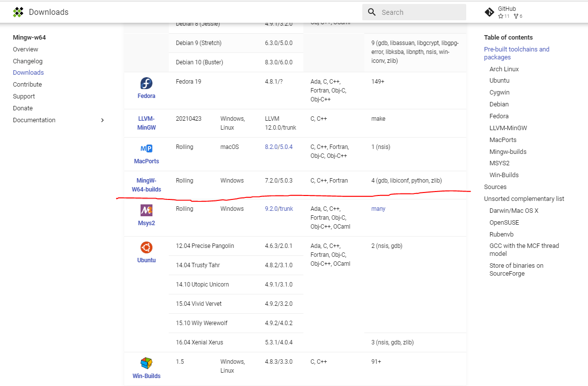Jump to Fedora in table of contents
Image resolution: width=588 pixels, height=386 pixels.
499,116
